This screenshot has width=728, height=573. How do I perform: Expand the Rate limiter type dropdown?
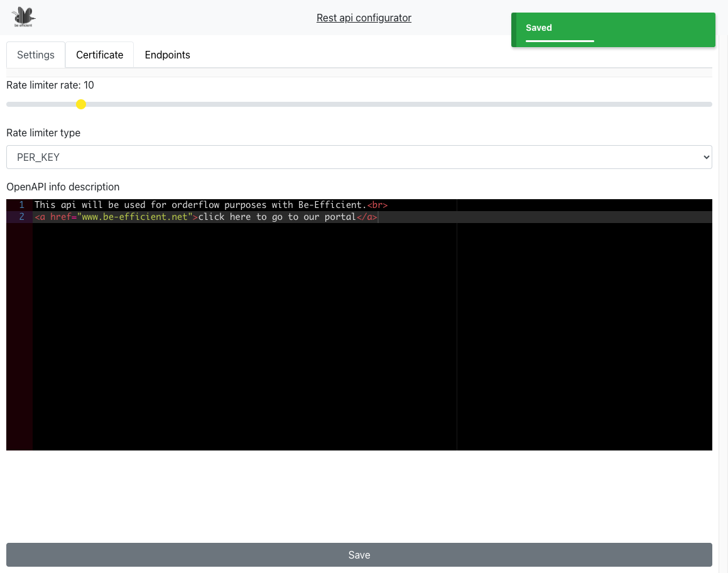click(x=359, y=157)
